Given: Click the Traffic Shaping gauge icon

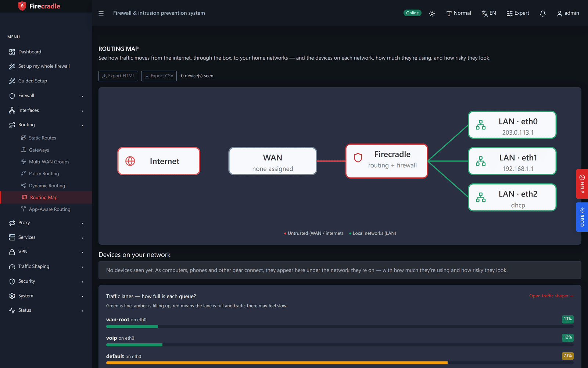Looking at the screenshot, I should click(12, 266).
